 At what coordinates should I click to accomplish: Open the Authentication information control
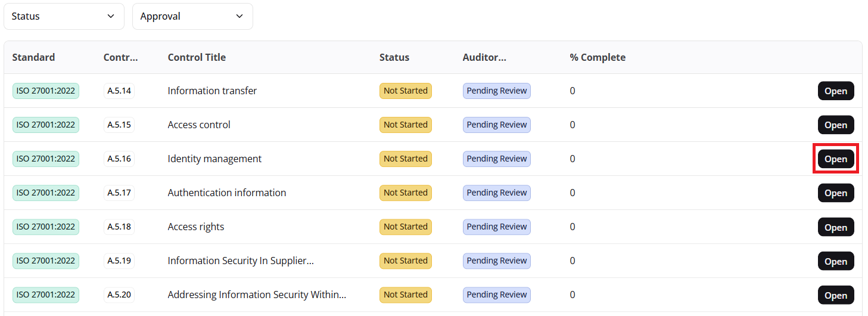tap(835, 193)
